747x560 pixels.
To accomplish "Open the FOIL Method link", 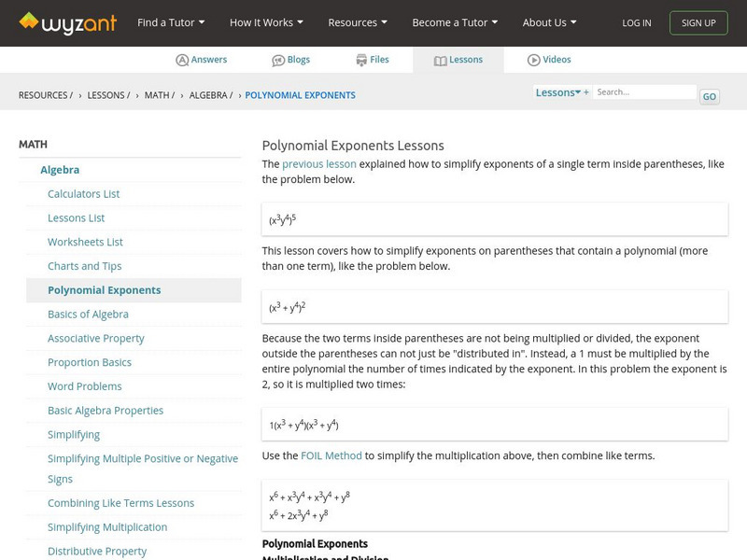I will pos(331,455).
